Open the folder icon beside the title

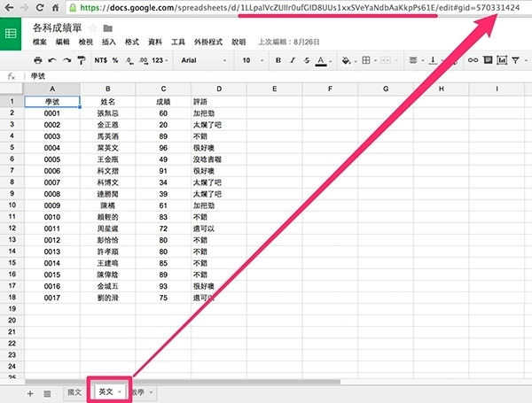[x=107, y=28]
